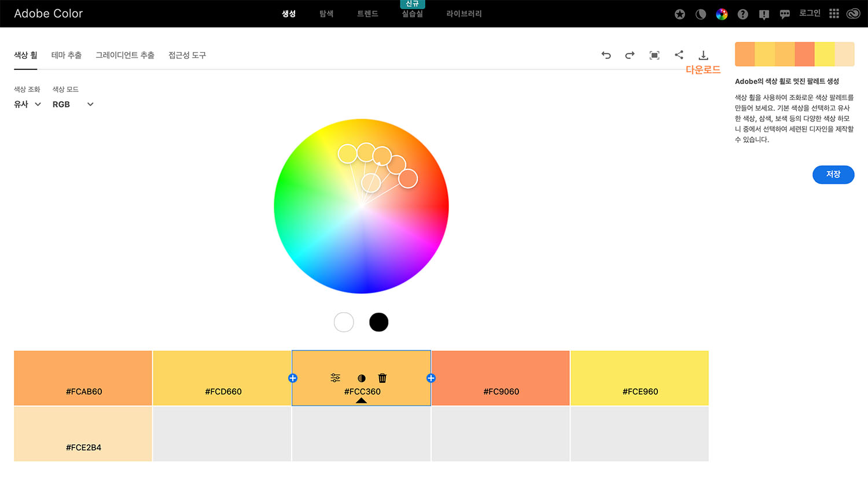Open fullscreen view icon
Screen dimensions: 868x492
(x=654, y=56)
